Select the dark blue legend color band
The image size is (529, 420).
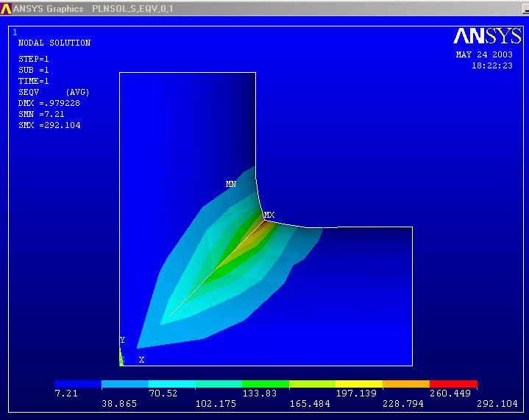(x=77, y=384)
